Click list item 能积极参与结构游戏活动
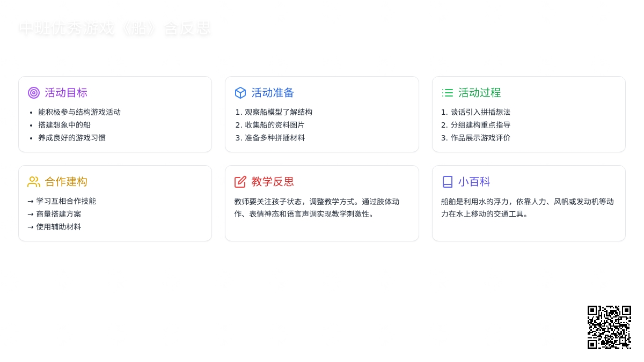The image size is (644, 362). click(79, 112)
